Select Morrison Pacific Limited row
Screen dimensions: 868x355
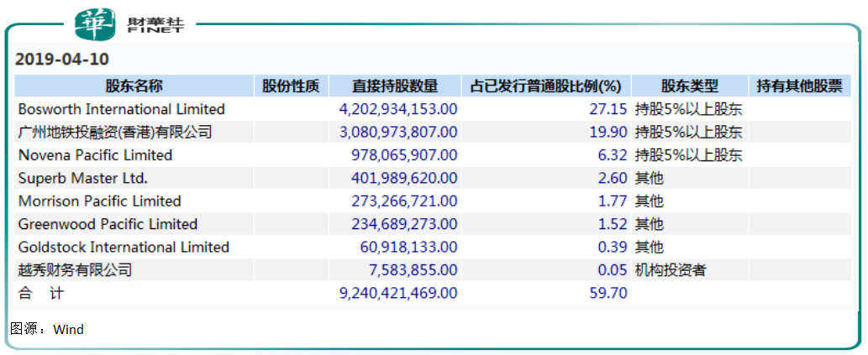click(x=433, y=201)
